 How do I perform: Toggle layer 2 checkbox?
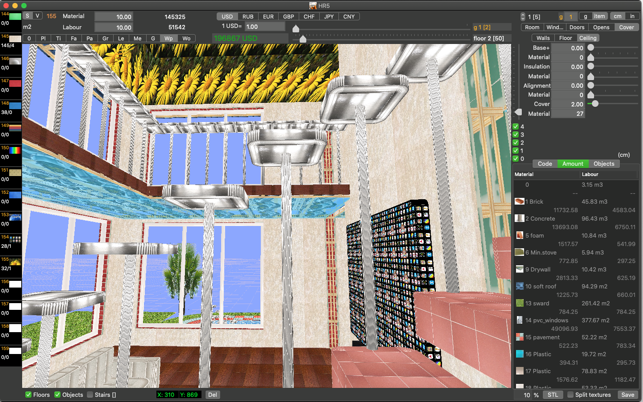[x=516, y=142]
